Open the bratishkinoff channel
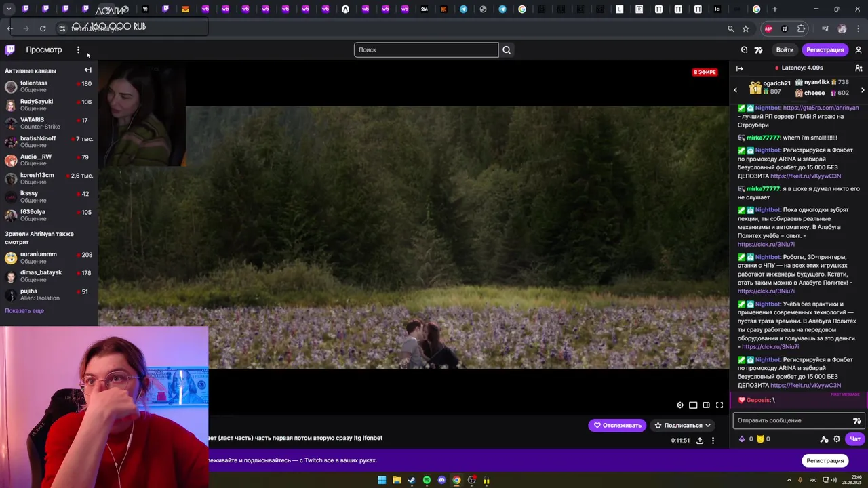The image size is (868, 488). click(49, 141)
